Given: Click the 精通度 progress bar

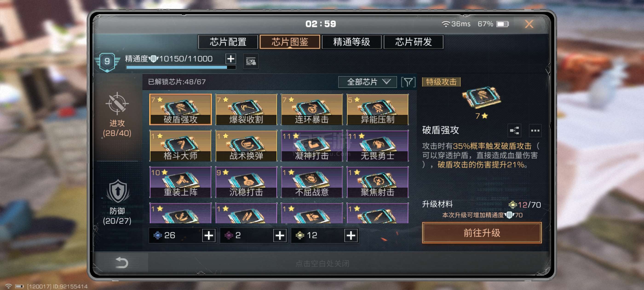Looking at the screenshot, I should [x=181, y=67].
